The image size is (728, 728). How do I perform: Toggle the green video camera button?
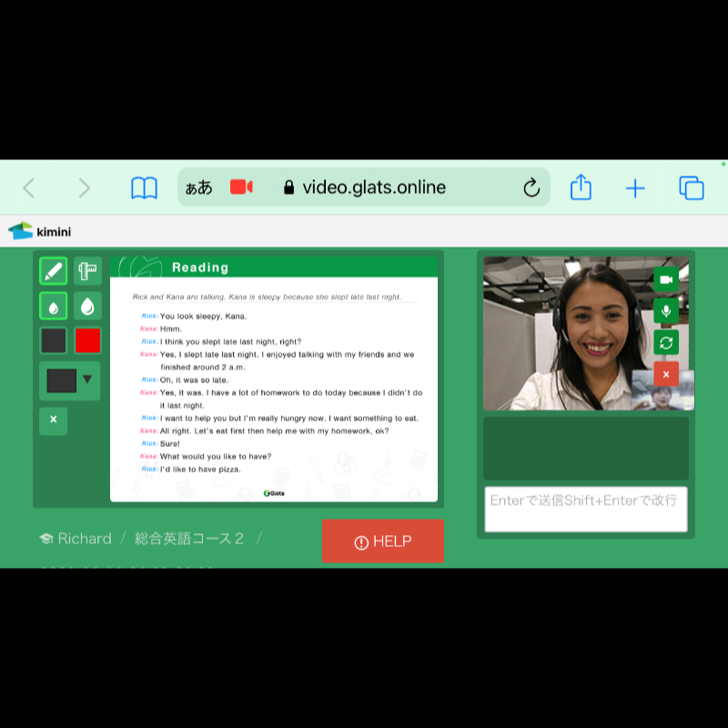666,279
